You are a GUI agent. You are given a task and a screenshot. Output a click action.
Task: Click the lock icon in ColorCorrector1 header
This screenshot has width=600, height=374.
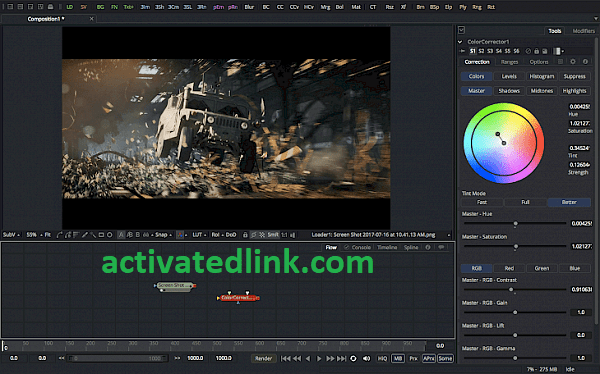(536, 51)
